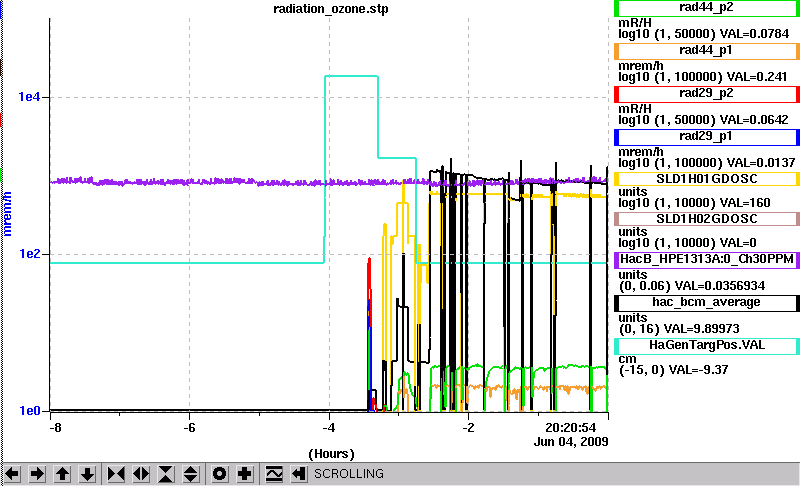Click the mrem/h y-axis unit label

click(x=7, y=213)
